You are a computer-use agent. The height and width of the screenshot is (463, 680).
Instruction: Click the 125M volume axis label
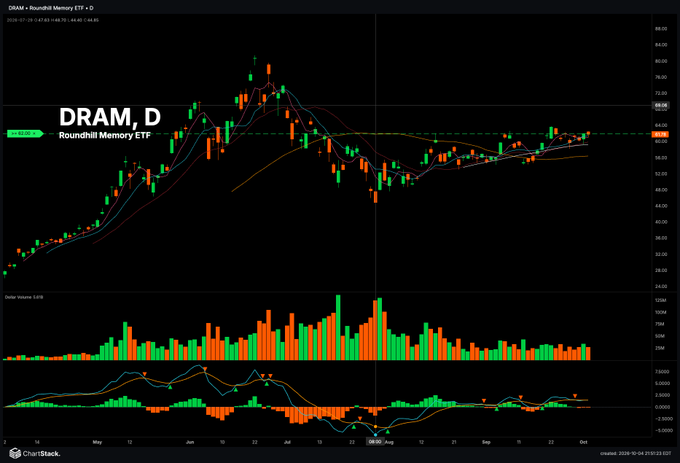coord(660,300)
